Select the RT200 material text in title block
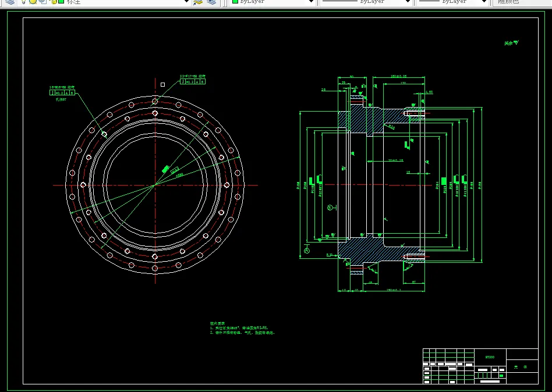Screen dimensions: 552x392 pyautogui.click(x=490, y=357)
